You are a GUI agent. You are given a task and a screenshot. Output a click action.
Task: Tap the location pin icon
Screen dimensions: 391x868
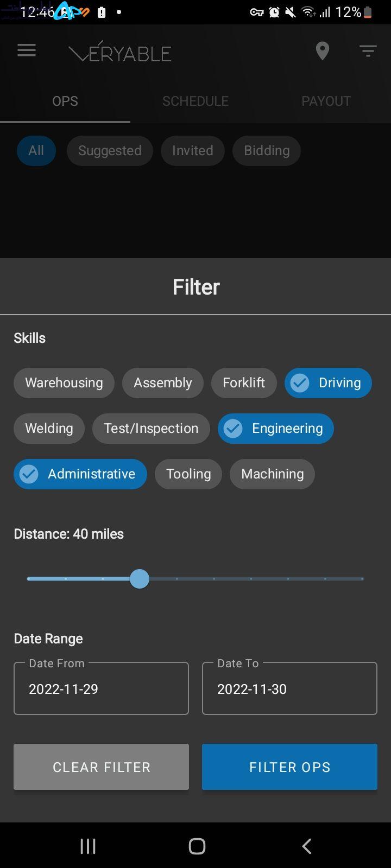323,51
